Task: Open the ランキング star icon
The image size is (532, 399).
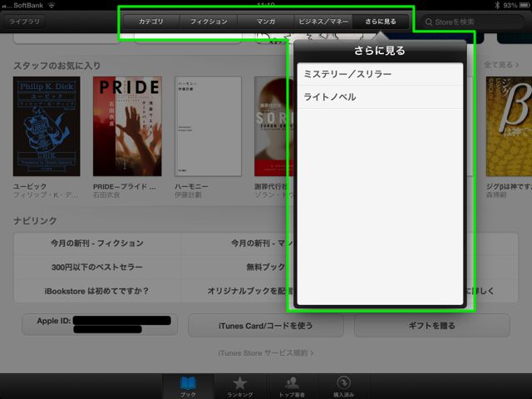Action: coord(239,383)
